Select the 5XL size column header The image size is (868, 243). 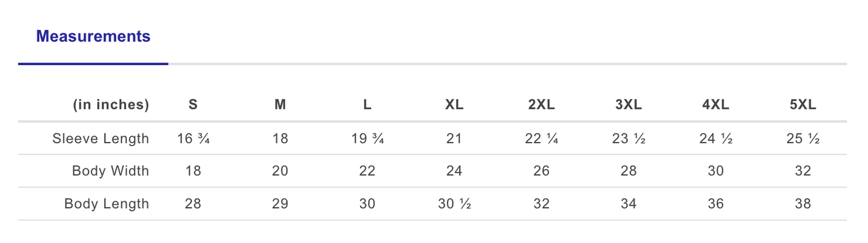[x=803, y=105]
